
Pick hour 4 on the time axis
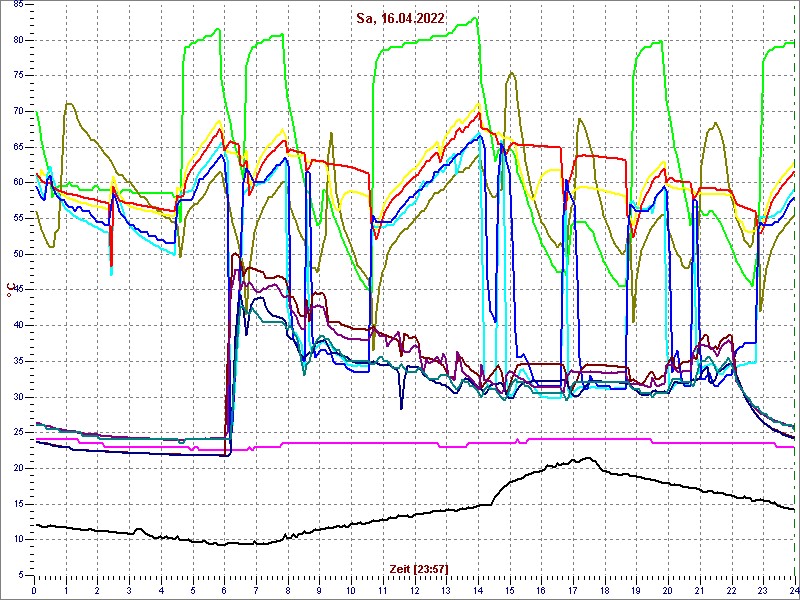coord(161,591)
